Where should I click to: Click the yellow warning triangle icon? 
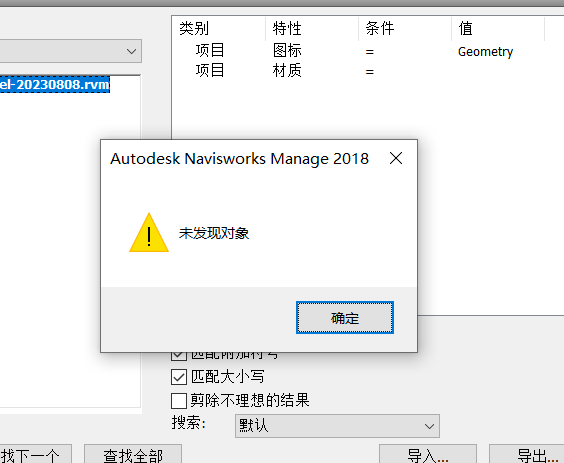149,233
